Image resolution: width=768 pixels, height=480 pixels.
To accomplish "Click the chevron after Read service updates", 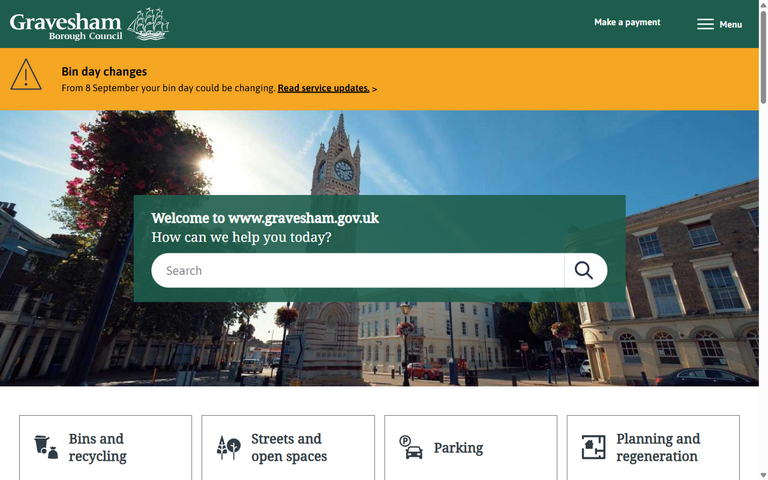I will (375, 89).
